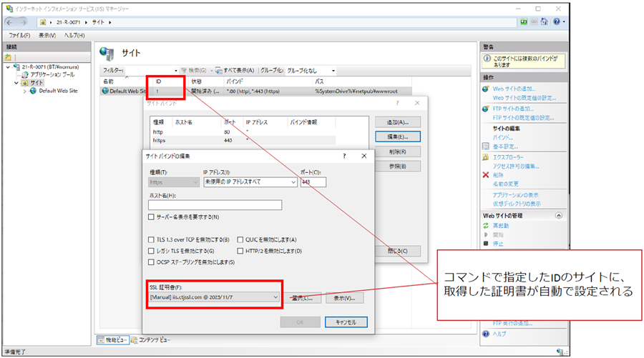The width and height of the screenshot is (644, 358).
Task: Click the Add Web Site link in actions
Action: point(514,89)
